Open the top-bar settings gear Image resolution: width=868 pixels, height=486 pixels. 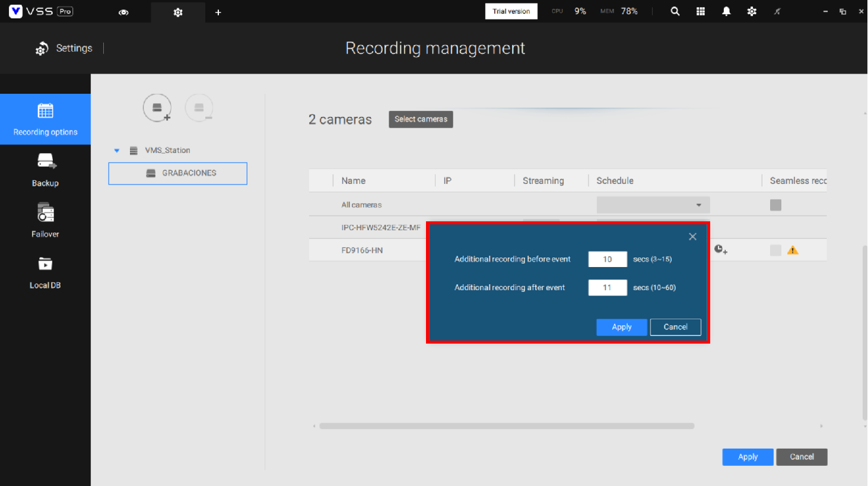click(x=752, y=11)
